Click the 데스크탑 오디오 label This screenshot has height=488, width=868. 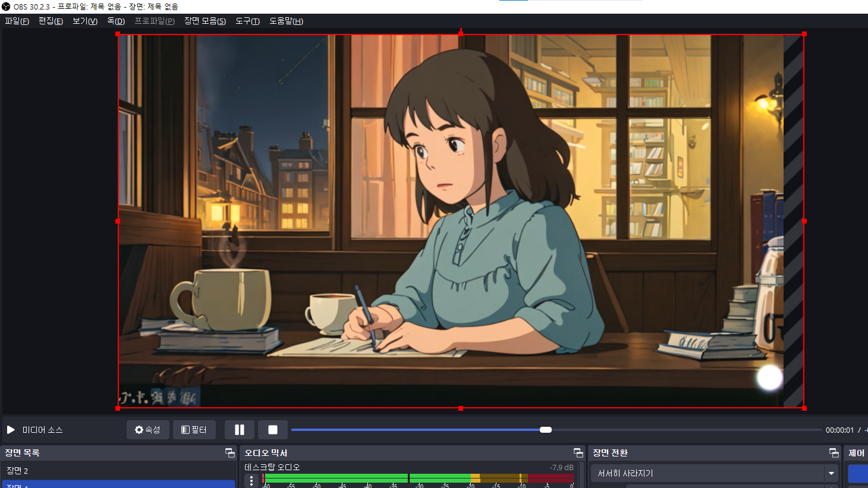tap(272, 467)
